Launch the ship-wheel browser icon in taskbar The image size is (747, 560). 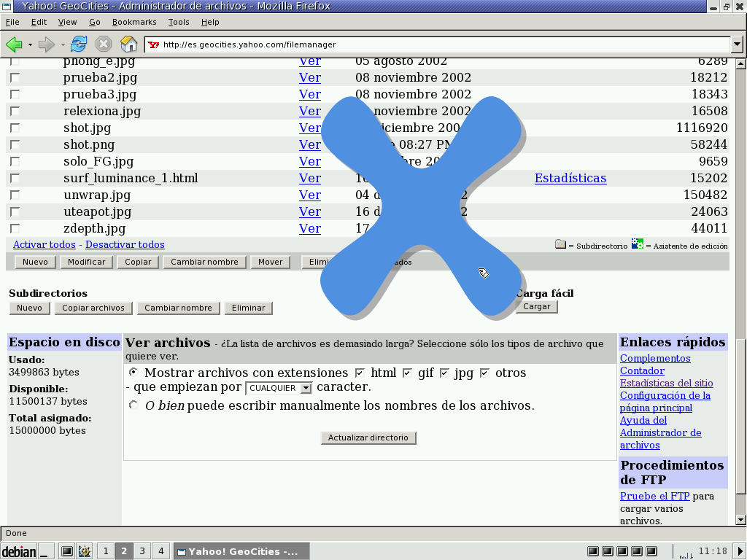pos(85,551)
